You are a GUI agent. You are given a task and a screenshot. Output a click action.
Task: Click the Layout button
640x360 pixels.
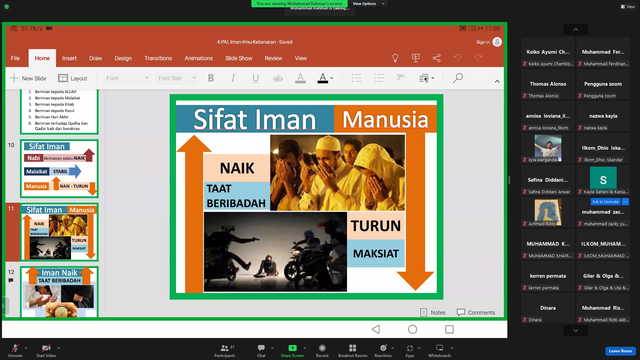click(73, 78)
